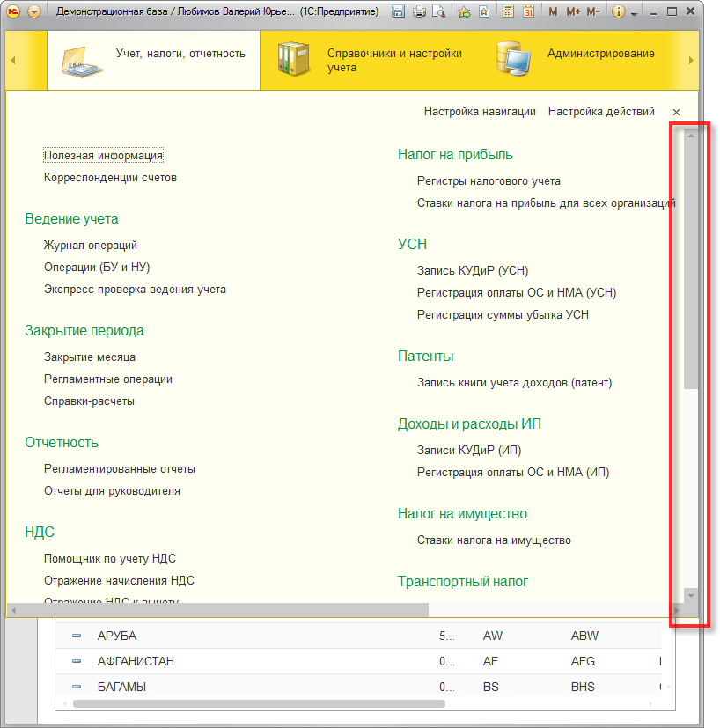Image resolution: width=720 pixels, height=728 pixels.
Task: Click the function menu horizontal scrollbar right arrow
Action: pos(676,610)
